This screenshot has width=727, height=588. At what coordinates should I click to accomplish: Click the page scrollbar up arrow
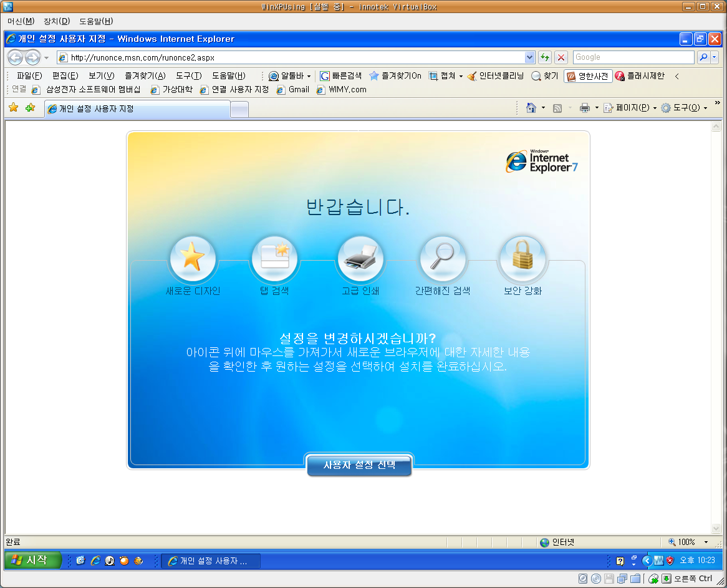click(x=716, y=127)
